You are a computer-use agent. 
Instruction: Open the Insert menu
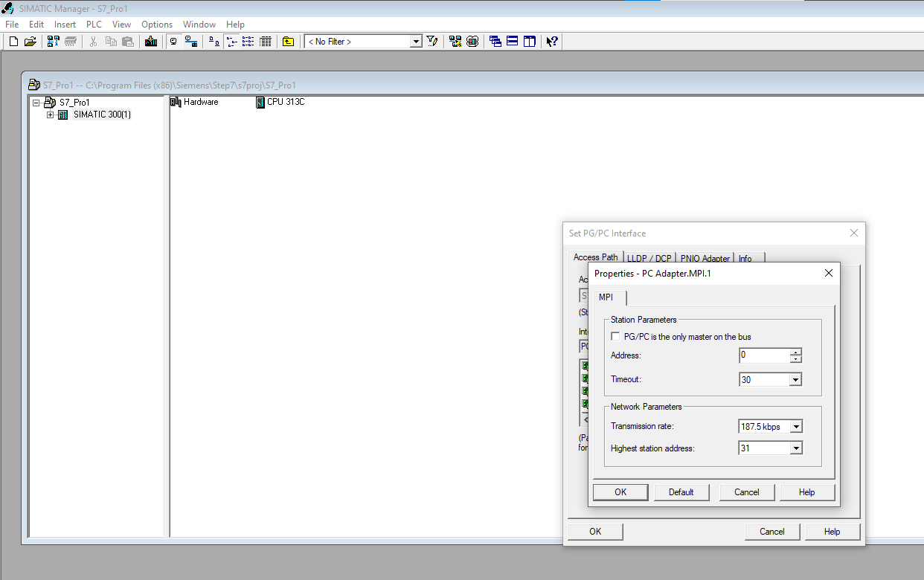[65, 25]
